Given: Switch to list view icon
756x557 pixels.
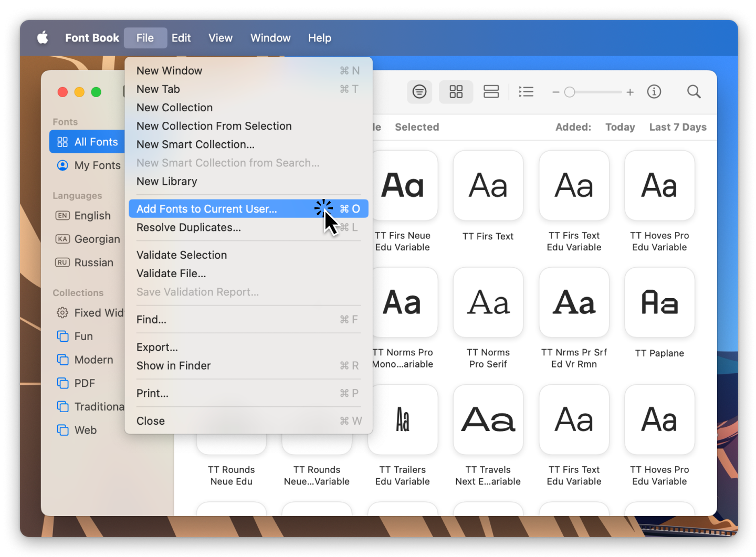Looking at the screenshot, I should click(526, 92).
